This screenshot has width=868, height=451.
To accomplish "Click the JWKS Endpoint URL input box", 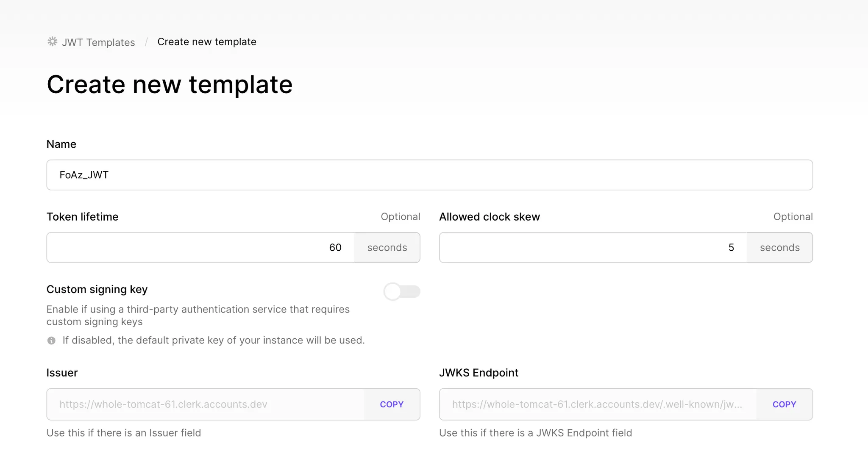I will coord(593,404).
